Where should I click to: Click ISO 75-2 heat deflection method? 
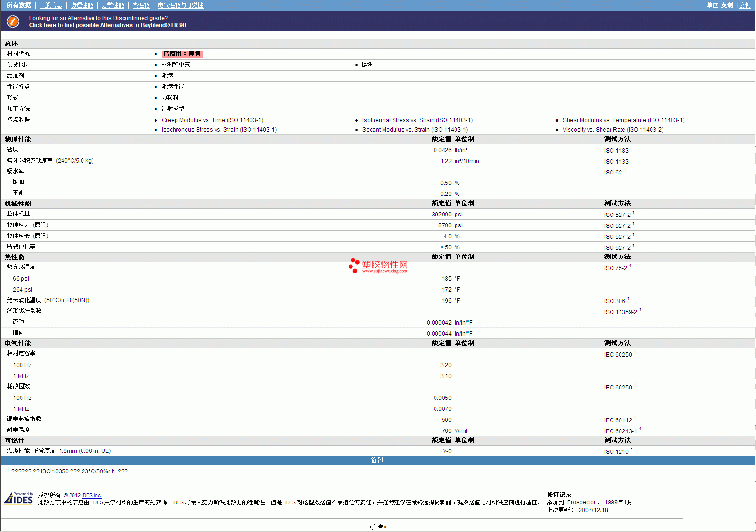click(615, 268)
